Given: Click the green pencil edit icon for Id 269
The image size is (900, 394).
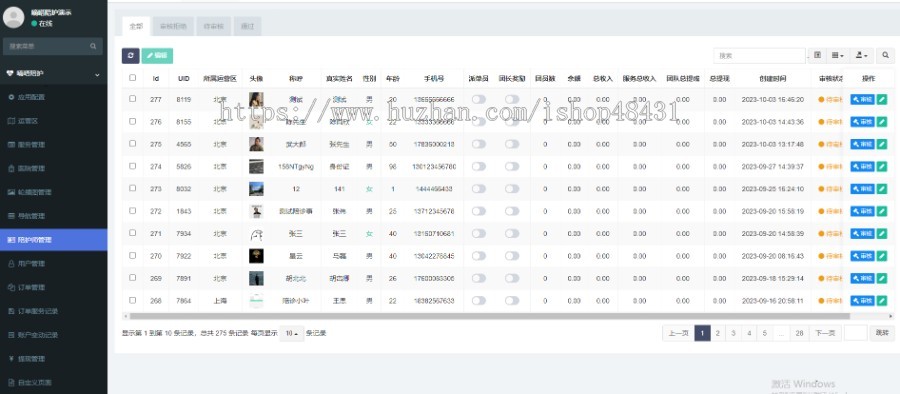Looking at the screenshot, I should point(882,279).
